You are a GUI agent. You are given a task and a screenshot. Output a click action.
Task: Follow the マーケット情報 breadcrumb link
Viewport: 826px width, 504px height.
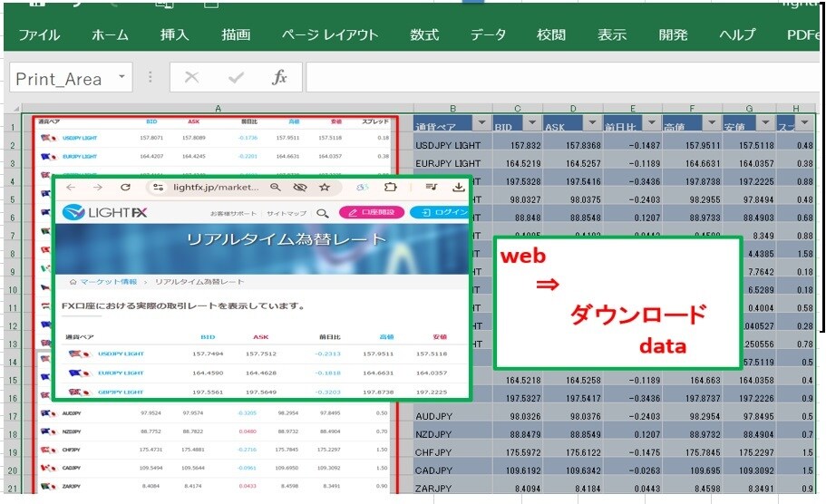coord(109,282)
